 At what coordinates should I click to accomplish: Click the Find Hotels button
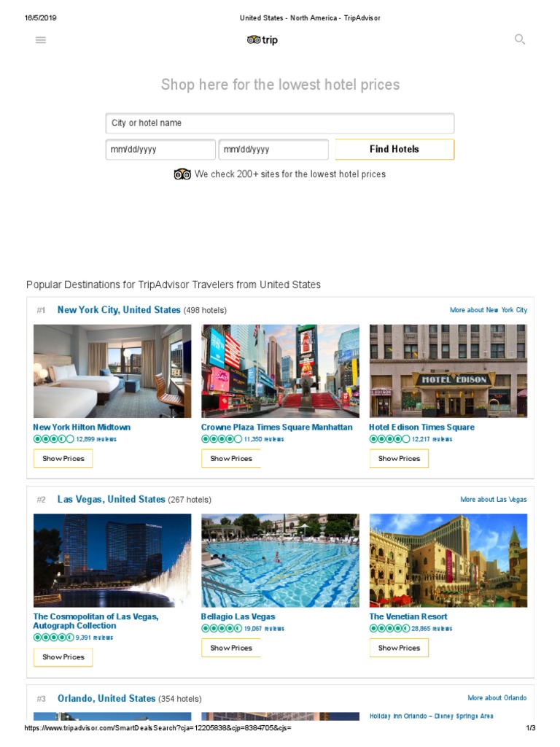click(x=394, y=149)
